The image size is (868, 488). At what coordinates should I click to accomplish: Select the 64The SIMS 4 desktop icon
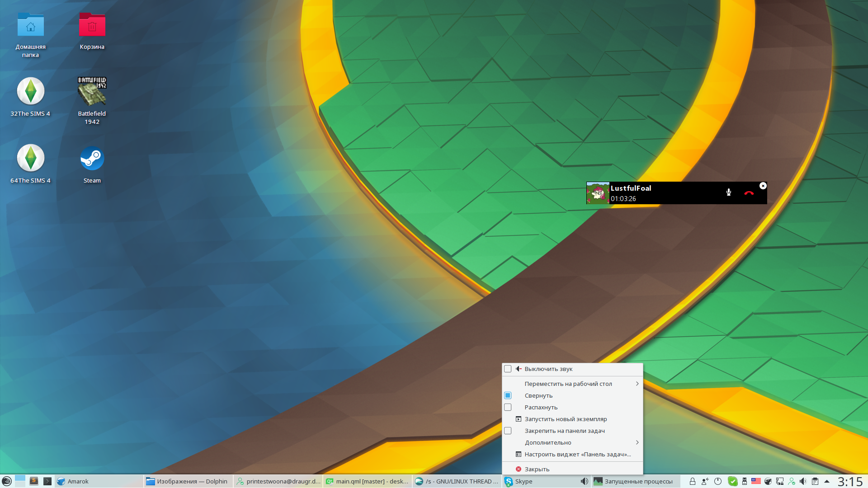[x=30, y=164]
